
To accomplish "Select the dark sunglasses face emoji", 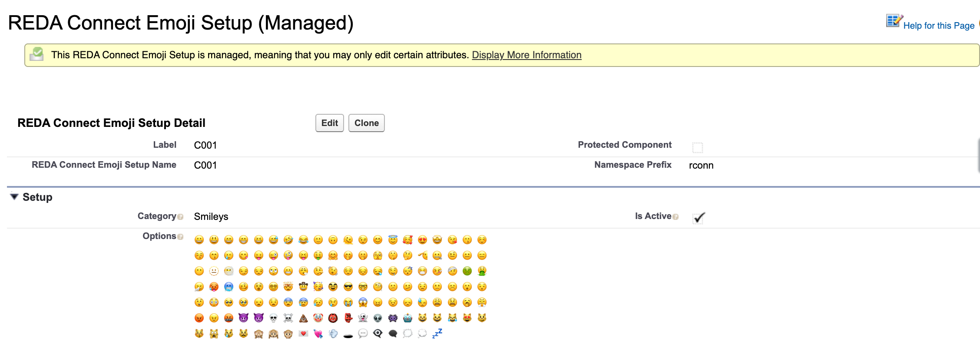I will click(x=348, y=286).
